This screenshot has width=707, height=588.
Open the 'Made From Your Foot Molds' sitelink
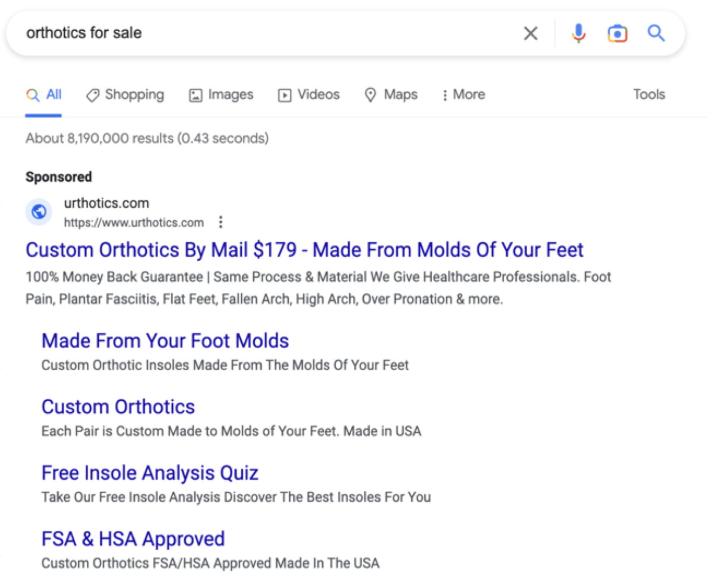point(165,341)
